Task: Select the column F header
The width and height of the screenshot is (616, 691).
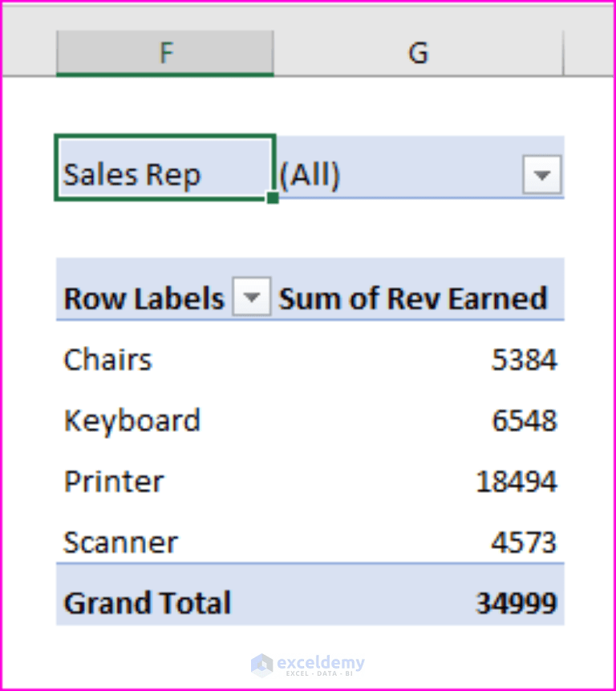Action: click(164, 51)
